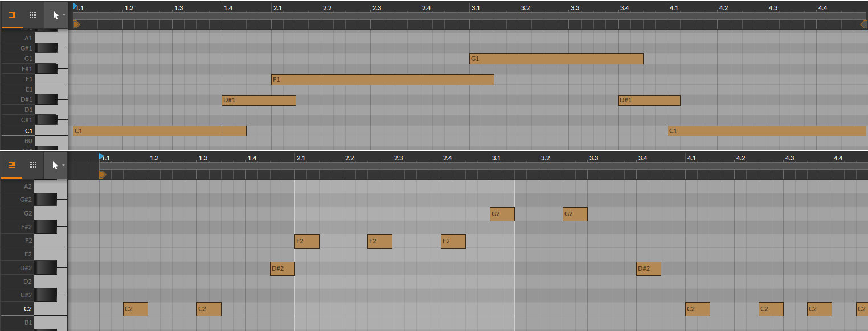Select the C2 note starting at 4.1
Viewport: 868px width, 331px height.
tap(697, 309)
